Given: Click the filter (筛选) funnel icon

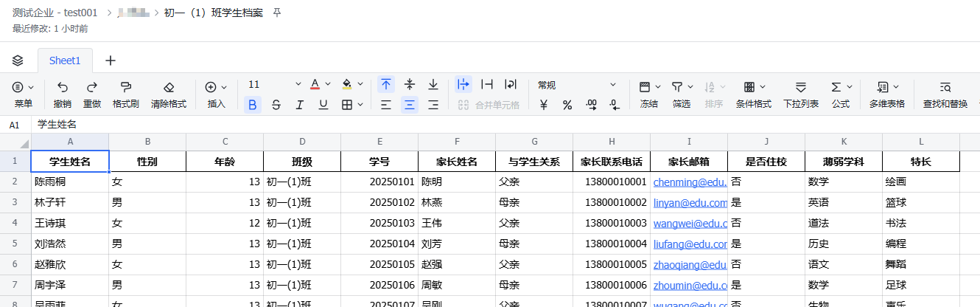Looking at the screenshot, I should [x=676, y=86].
